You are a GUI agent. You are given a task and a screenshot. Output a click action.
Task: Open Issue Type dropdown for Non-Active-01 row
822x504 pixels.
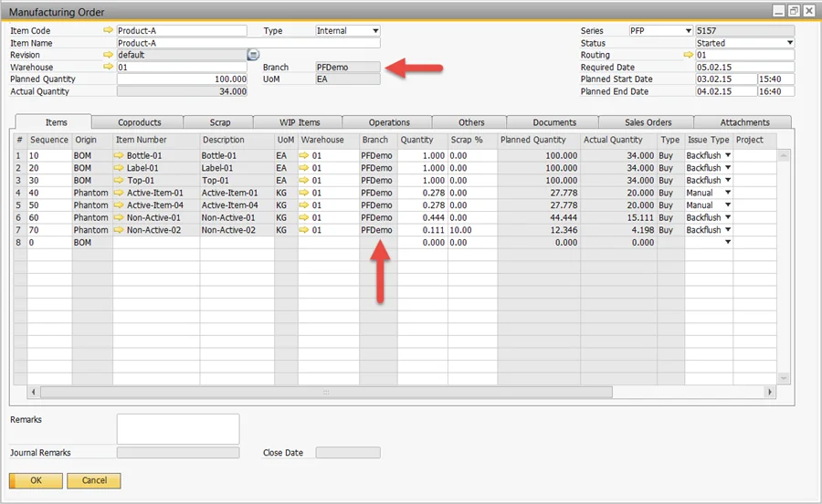(728, 217)
